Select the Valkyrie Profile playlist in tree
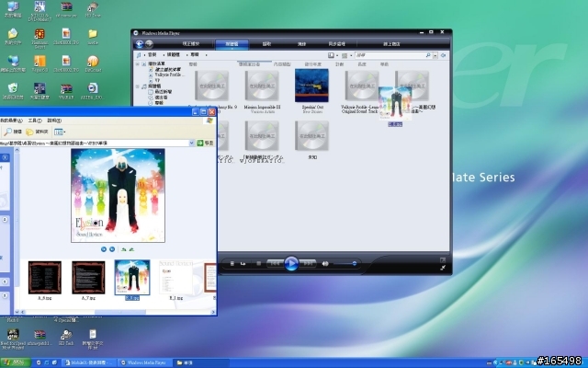The width and height of the screenshot is (588, 368). pyautogui.click(x=166, y=75)
